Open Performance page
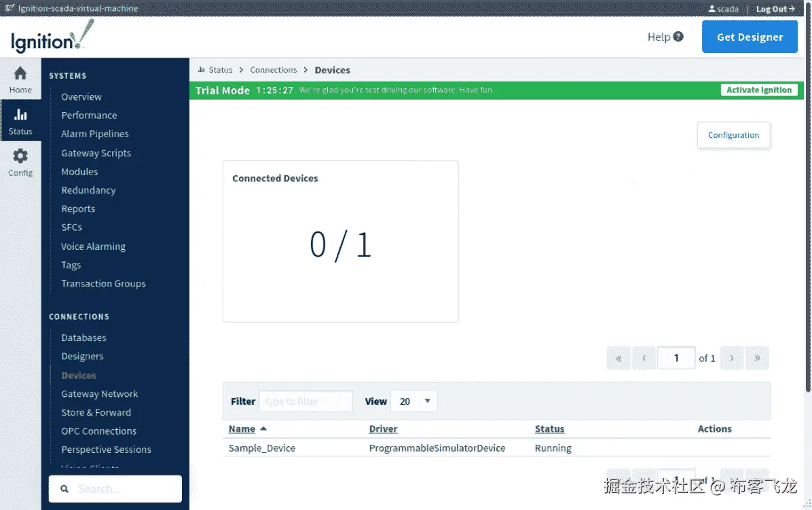The image size is (812, 510). 89,115
